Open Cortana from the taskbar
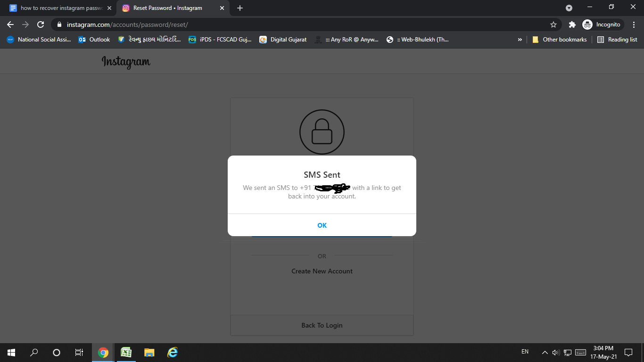The height and width of the screenshot is (362, 644). coord(57,353)
